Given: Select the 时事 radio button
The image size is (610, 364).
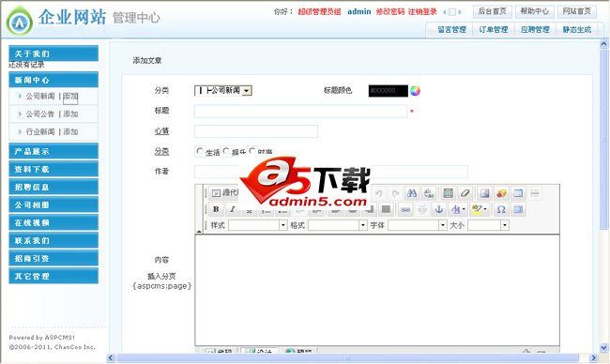Looking at the screenshot, I should [252, 151].
